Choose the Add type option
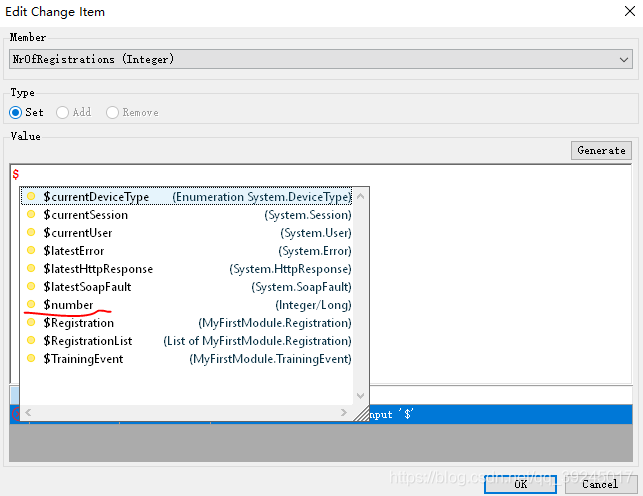643x496 pixels. pos(64,113)
